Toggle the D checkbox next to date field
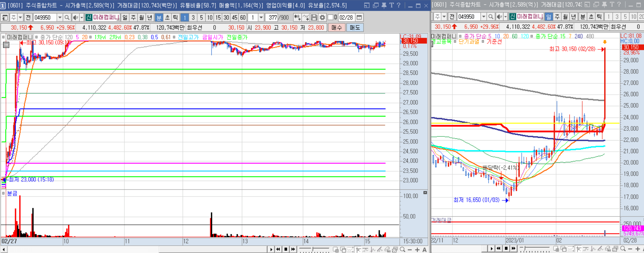The image size is (644, 253). [330, 17]
